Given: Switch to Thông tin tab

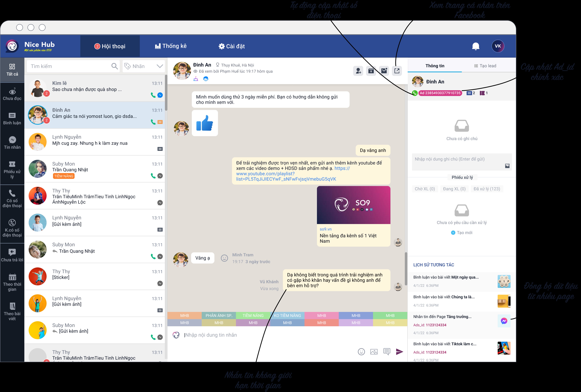Looking at the screenshot, I should tap(435, 66).
